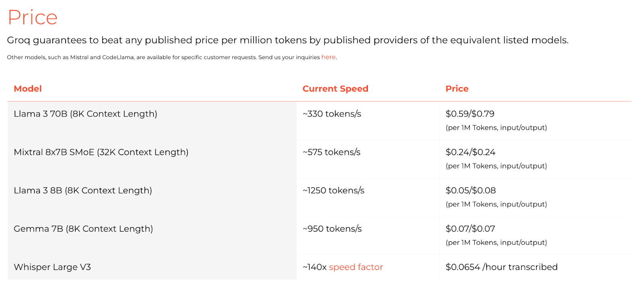Select the Mixtral 8x7B SMoE model row
The image size is (644, 305).
coord(320,159)
